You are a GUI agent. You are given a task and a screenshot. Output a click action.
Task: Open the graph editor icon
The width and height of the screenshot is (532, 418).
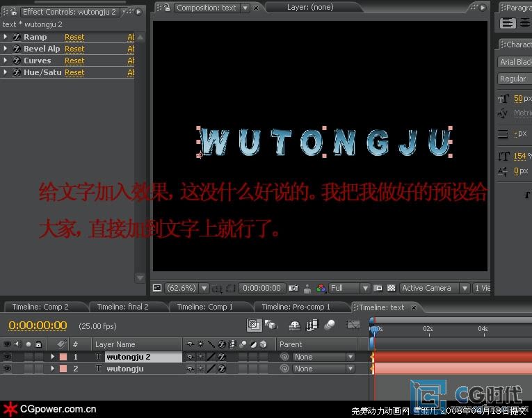coord(353,325)
